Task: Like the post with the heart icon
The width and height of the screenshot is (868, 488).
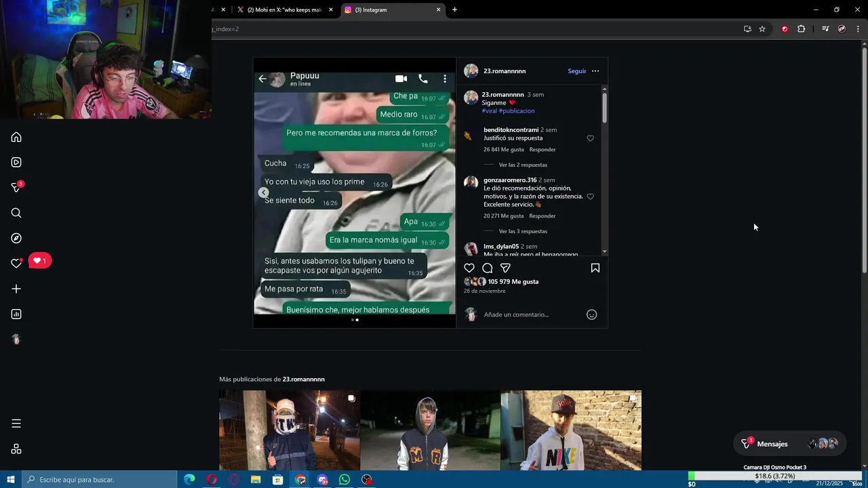Action: (x=469, y=268)
